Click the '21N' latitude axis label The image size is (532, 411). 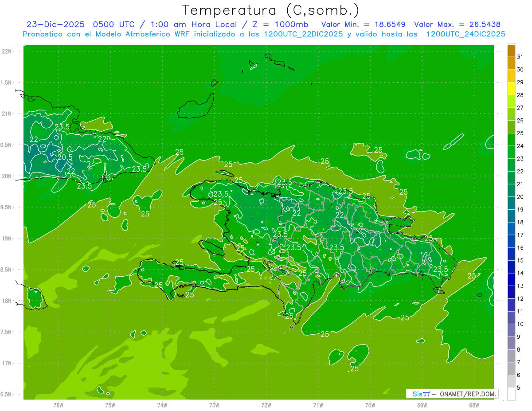point(6,114)
